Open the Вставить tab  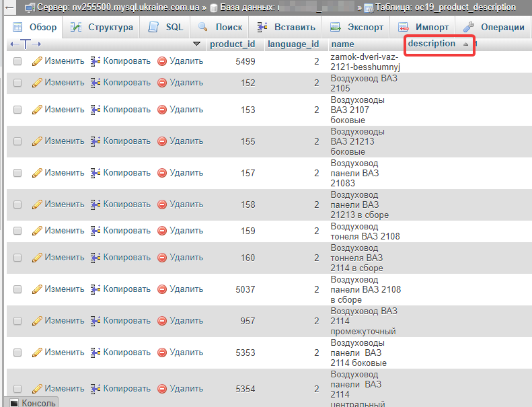tap(286, 27)
